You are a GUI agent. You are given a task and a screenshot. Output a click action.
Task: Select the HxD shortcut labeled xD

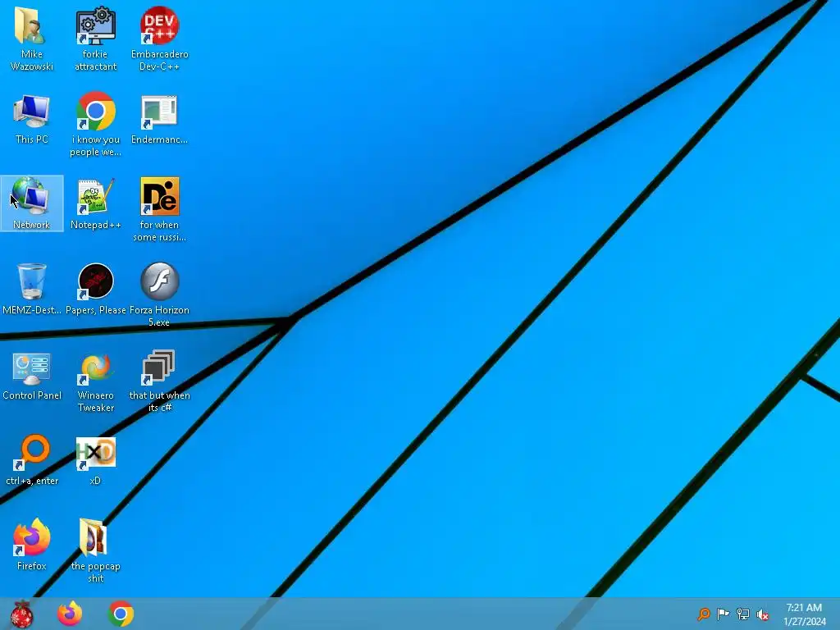pyautogui.click(x=95, y=459)
